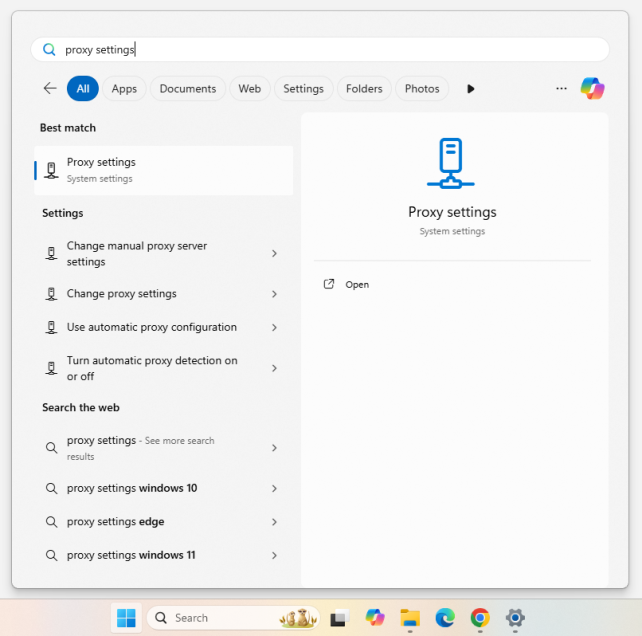Show more filter tabs with play arrow
The width and height of the screenshot is (642, 636).
pos(470,89)
